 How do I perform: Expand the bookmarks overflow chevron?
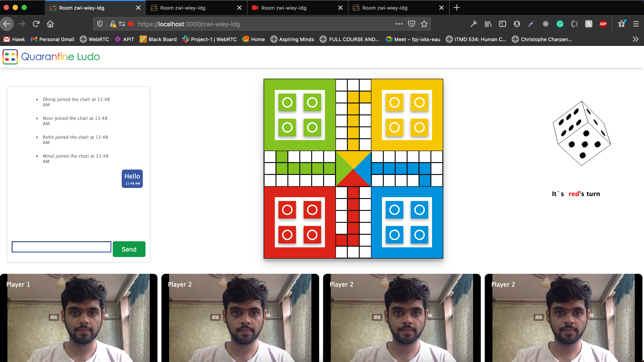[x=635, y=39]
